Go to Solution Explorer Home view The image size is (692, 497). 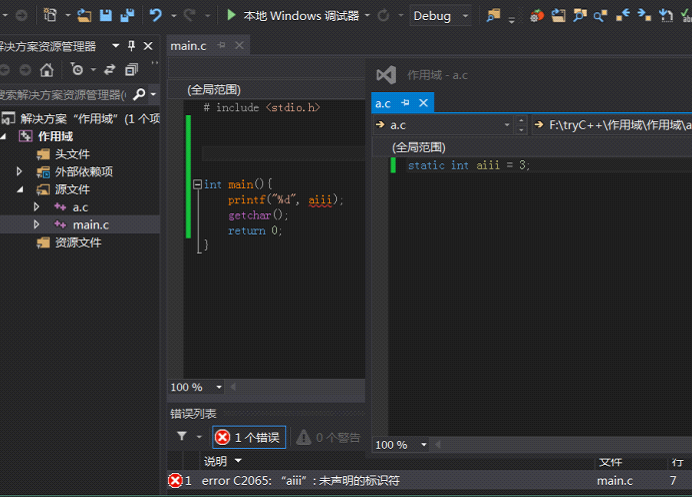pos(46,70)
